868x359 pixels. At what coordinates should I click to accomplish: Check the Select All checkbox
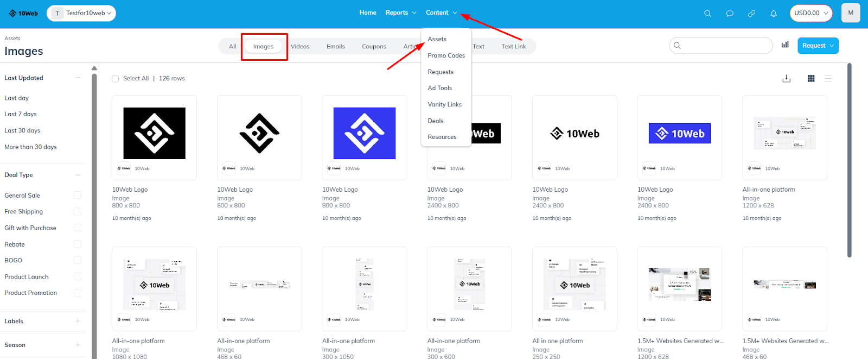click(116, 79)
